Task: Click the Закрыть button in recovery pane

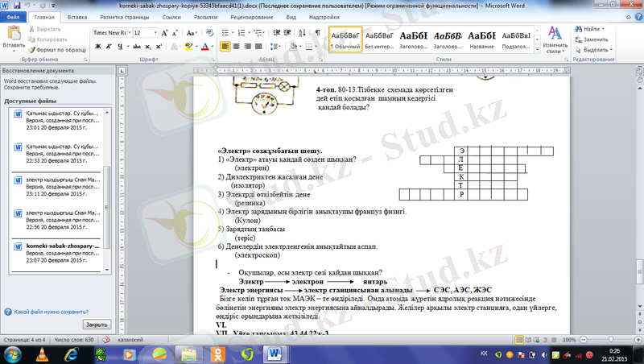Action: [x=97, y=324]
